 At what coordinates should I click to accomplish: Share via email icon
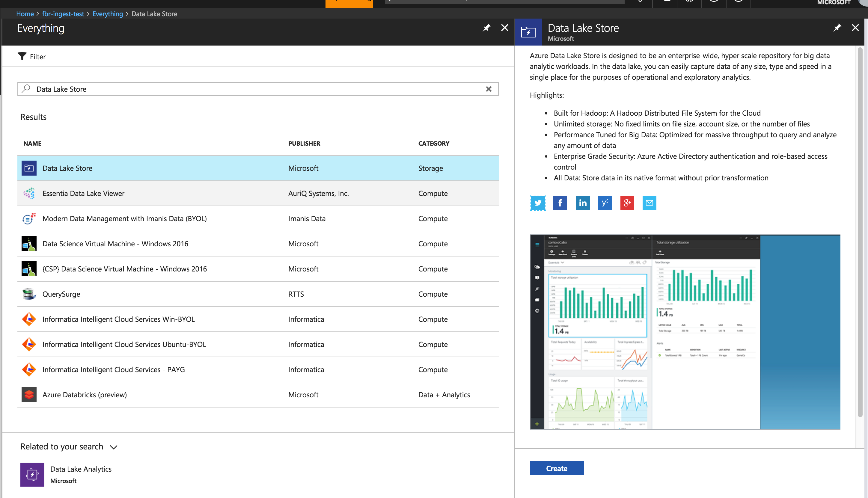coord(650,203)
